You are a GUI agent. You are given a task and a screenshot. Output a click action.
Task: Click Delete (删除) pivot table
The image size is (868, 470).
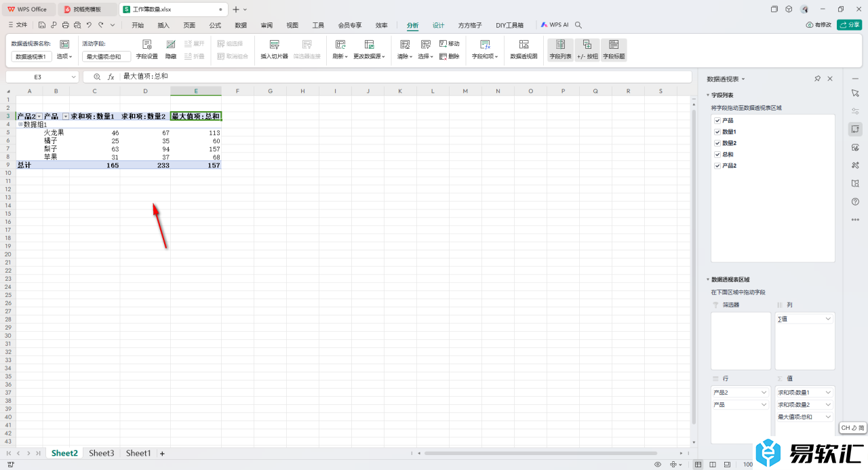pyautogui.click(x=449, y=56)
